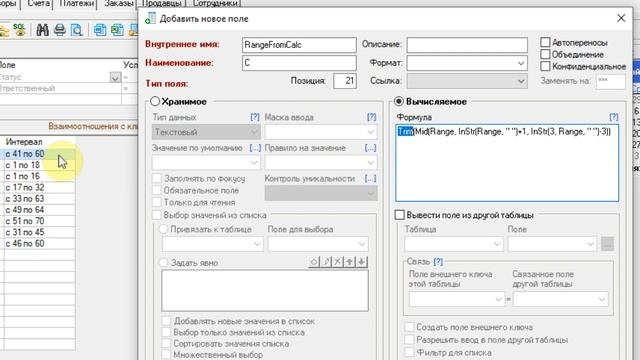Image resolution: width=640 pixels, height=360 pixels.
Task: Toggle Только для чтения checkbox
Action: point(157,202)
